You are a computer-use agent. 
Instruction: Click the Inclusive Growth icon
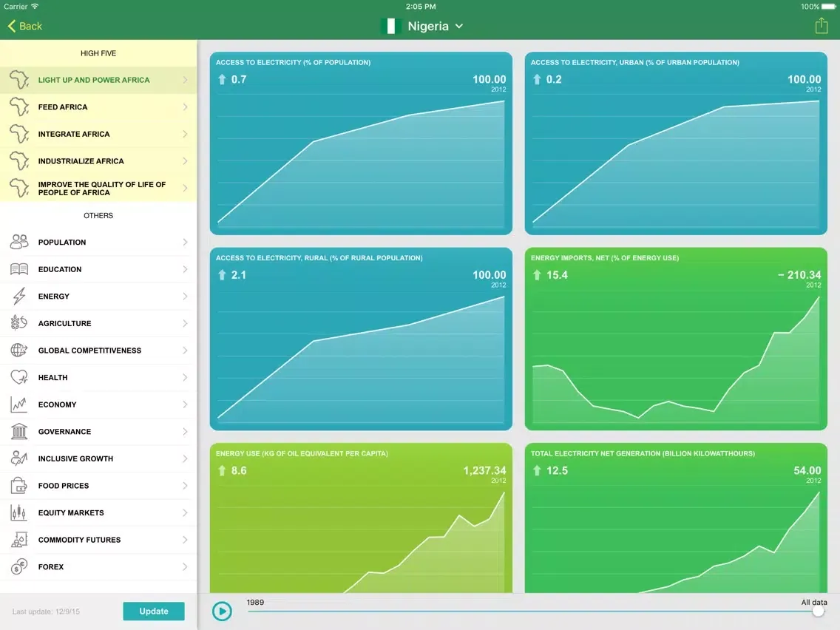[x=19, y=458]
